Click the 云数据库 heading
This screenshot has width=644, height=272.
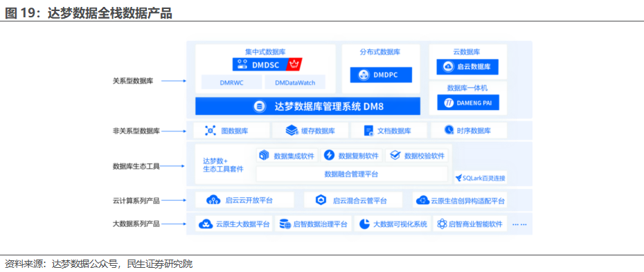click(x=467, y=52)
